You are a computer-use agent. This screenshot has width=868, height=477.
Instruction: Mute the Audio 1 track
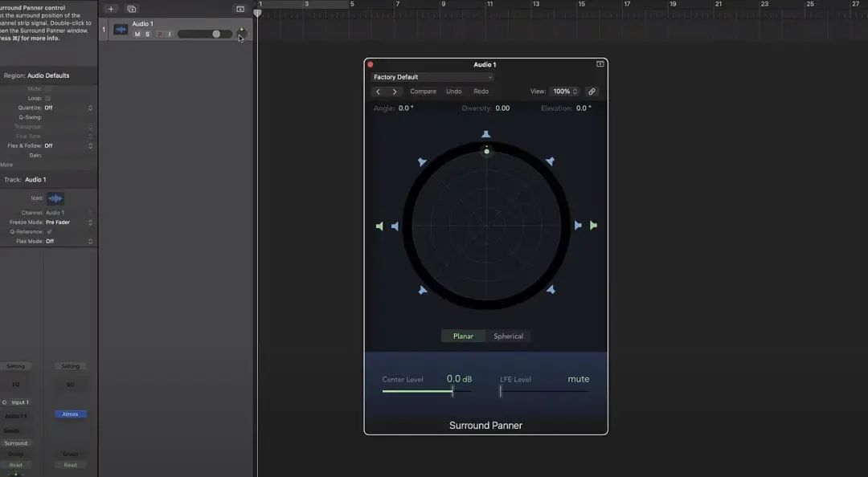[137, 35]
